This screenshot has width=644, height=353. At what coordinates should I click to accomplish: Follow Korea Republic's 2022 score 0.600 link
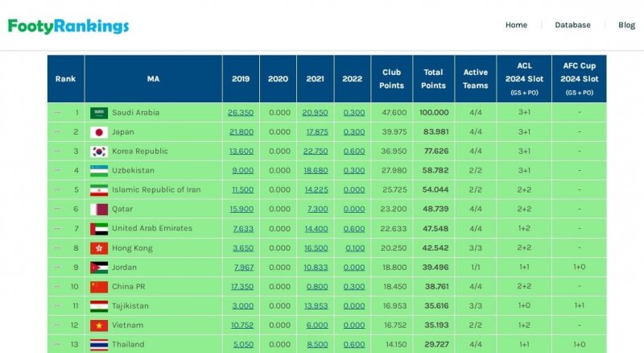[353, 152]
